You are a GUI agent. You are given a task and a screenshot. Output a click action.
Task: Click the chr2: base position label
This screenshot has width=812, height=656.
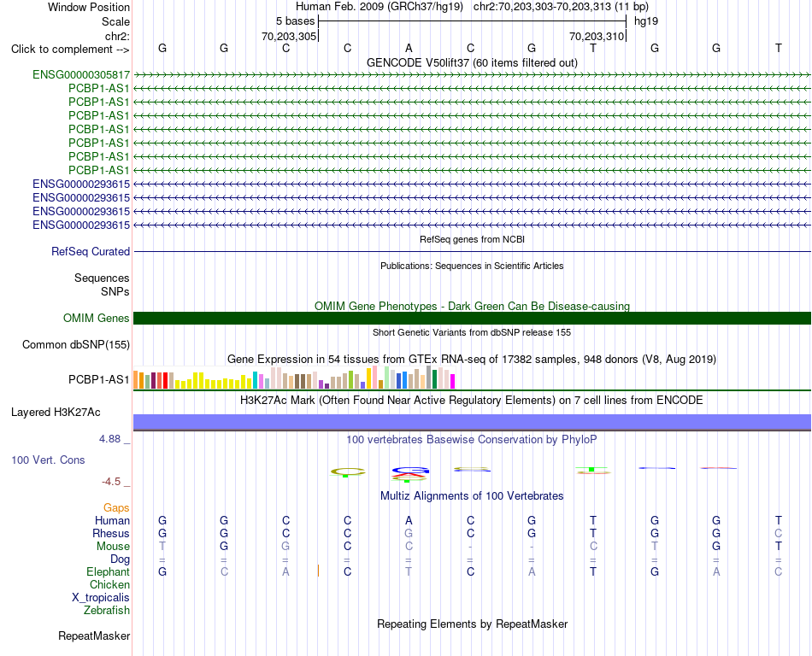coord(117,36)
